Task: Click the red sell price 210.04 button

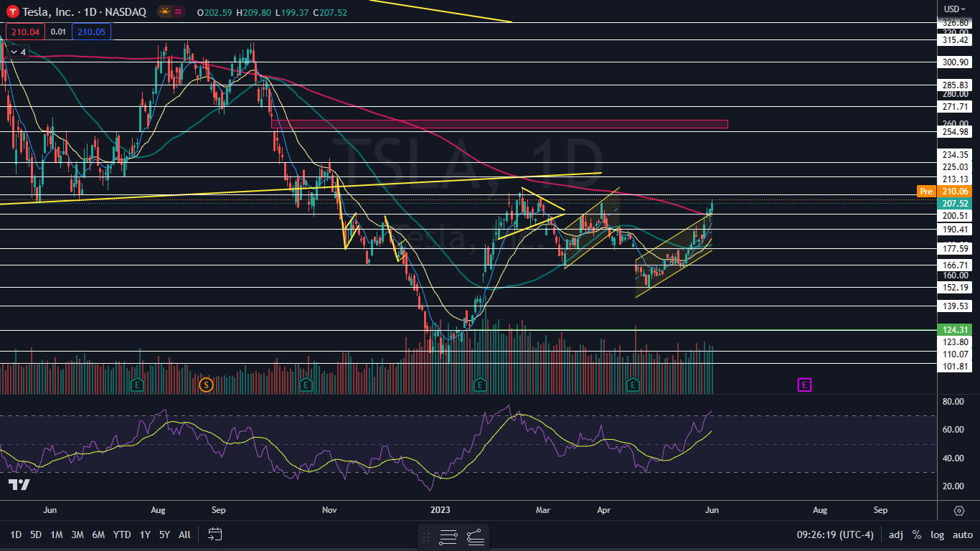Action: point(25,32)
